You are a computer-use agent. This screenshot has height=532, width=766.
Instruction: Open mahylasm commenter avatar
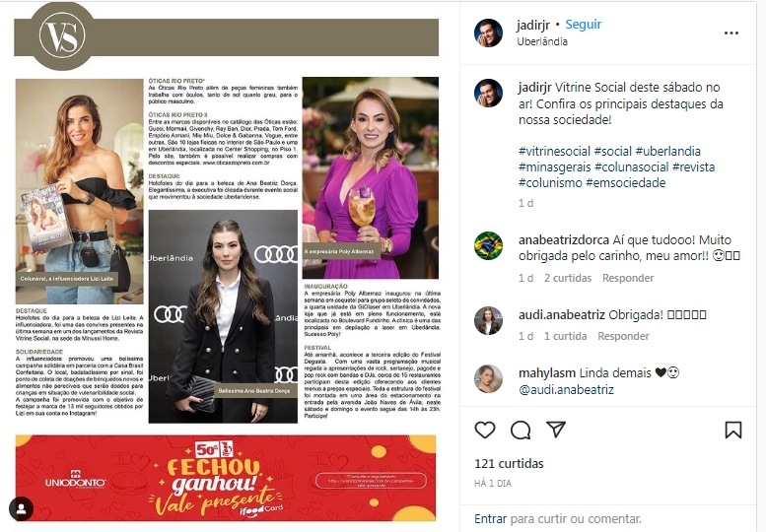point(488,378)
